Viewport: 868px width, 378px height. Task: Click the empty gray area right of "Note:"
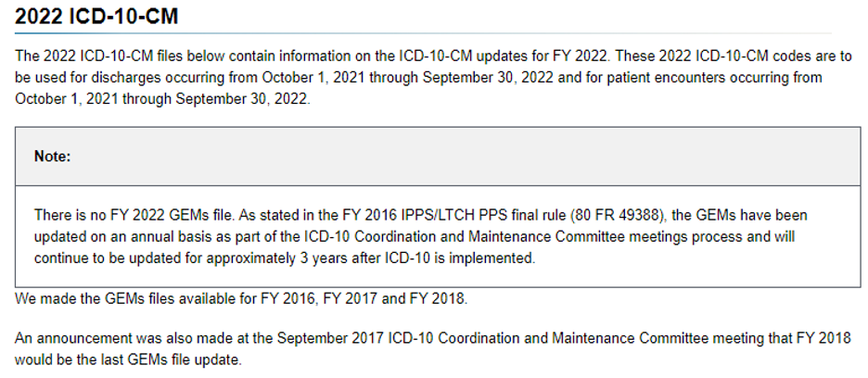(x=464, y=157)
